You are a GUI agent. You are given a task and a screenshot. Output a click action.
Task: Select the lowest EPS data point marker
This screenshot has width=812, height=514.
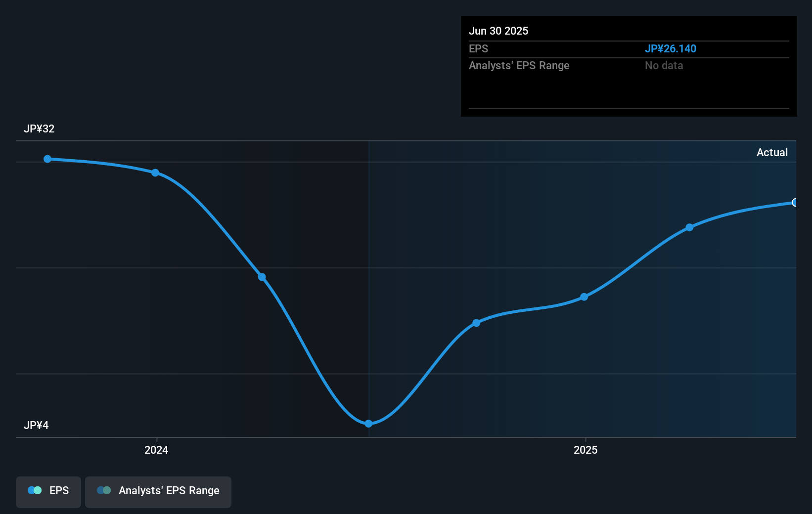click(368, 423)
